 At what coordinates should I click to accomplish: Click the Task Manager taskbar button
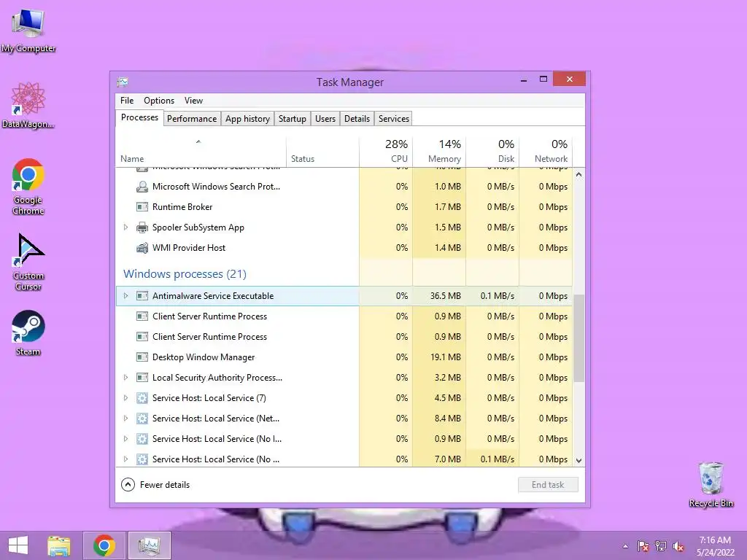(x=149, y=545)
